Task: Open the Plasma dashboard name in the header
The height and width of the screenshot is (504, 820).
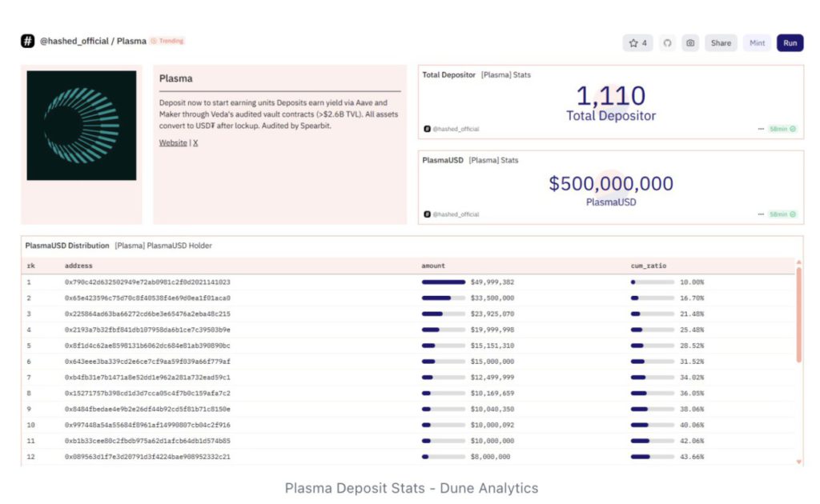Action: click(x=131, y=41)
